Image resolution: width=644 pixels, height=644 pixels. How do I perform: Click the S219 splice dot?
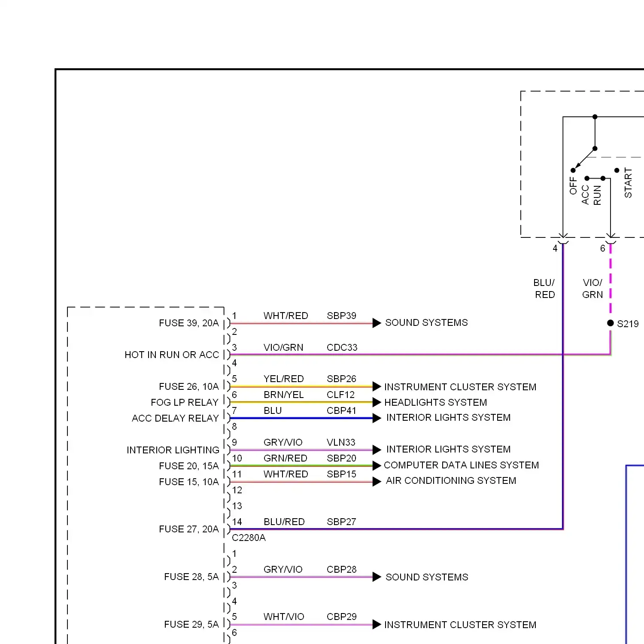(611, 323)
